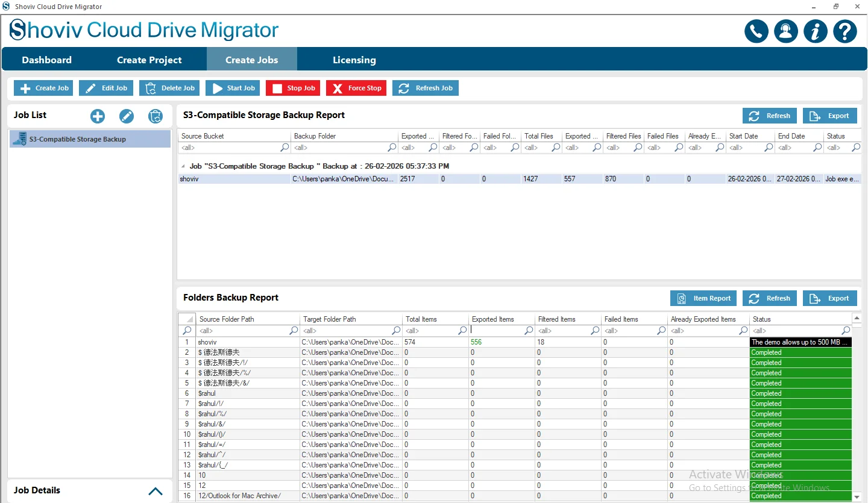Open the help question mark icon
868x503 pixels.
coord(845,31)
